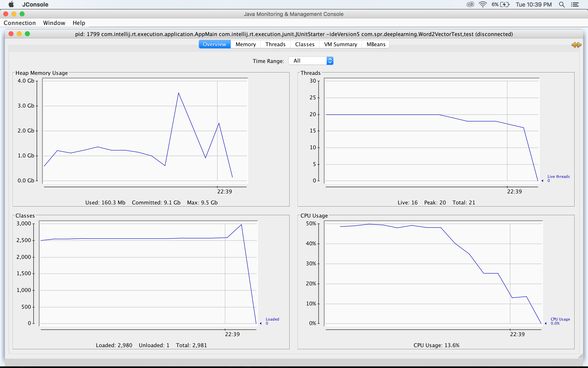Click the 'Unloaded: 1' classes value
This screenshot has height=368, width=588.
pyautogui.click(x=154, y=345)
